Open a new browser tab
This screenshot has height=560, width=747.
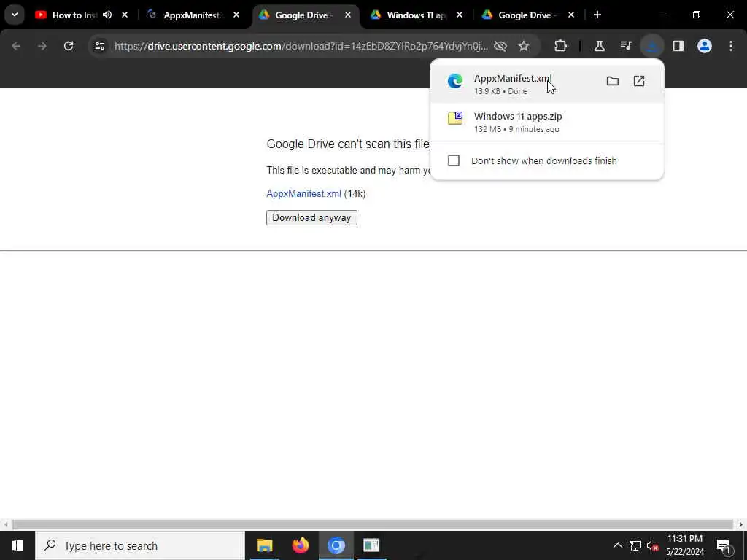(597, 15)
